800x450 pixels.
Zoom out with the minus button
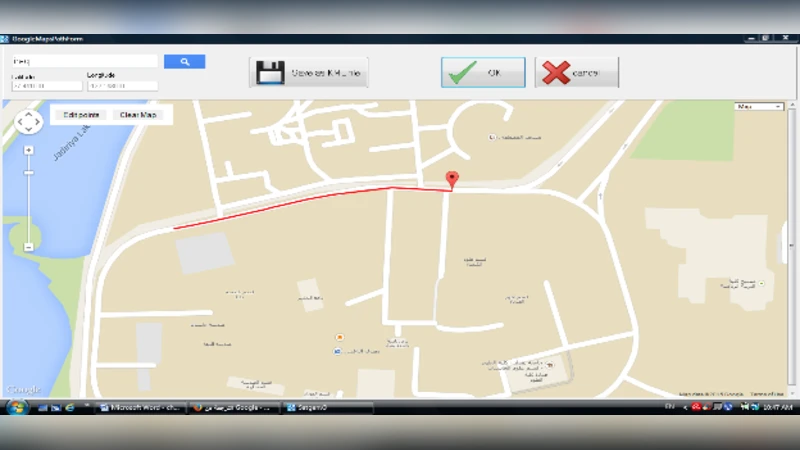tap(28, 246)
